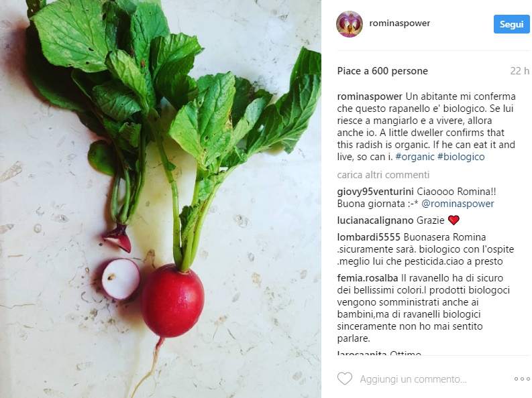Click the Segui follow button
The height and width of the screenshot is (398, 532).
[x=511, y=24]
